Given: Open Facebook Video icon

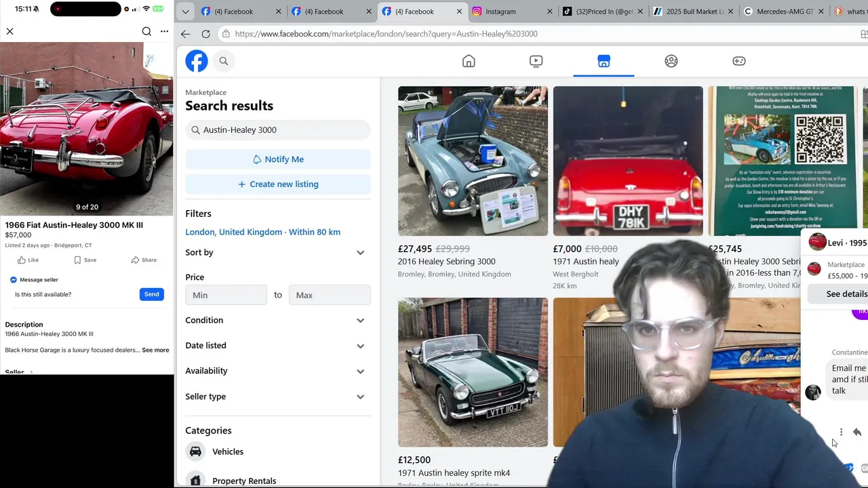Looking at the screenshot, I should tap(536, 61).
